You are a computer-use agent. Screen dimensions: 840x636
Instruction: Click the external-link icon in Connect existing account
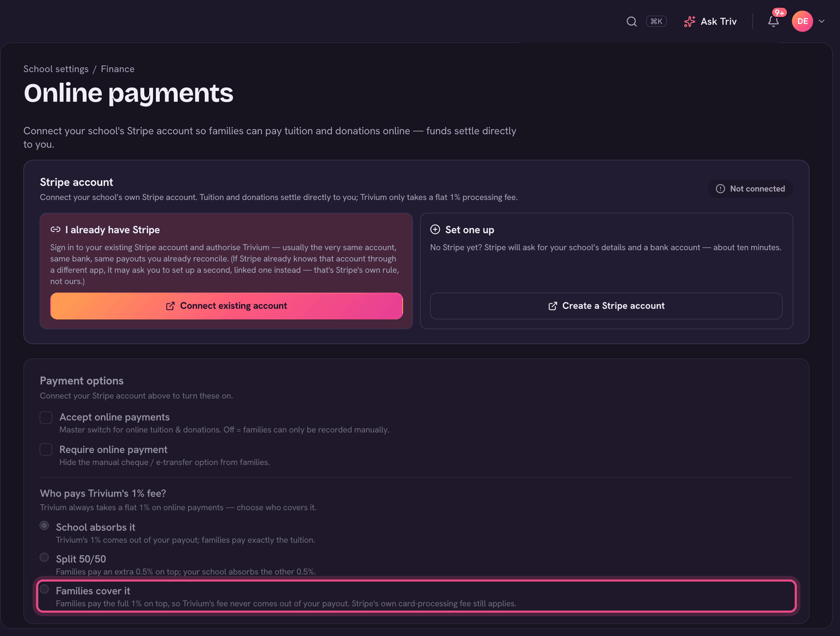point(170,306)
